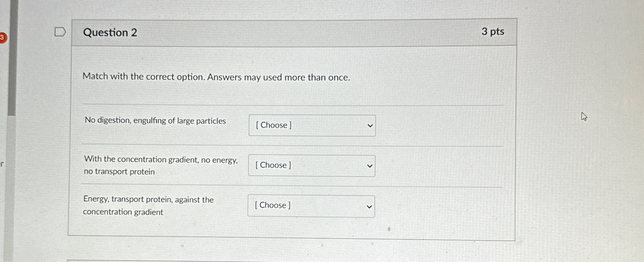Click the engulfing of large particles prompt

pos(155,121)
